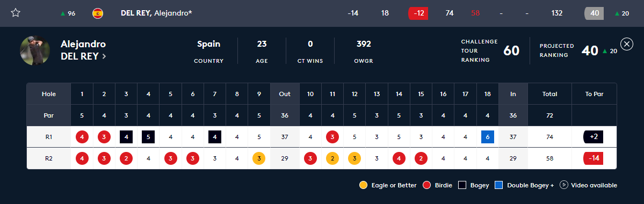Close the player scorecard panel
The height and width of the screenshot is (204, 644).
pos(626,44)
